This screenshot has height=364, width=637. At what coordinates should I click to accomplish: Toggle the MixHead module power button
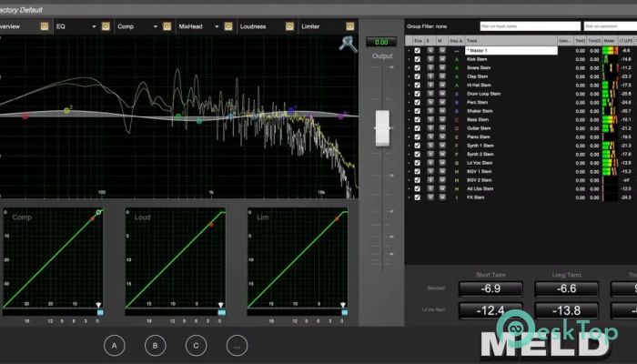(x=227, y=27)
